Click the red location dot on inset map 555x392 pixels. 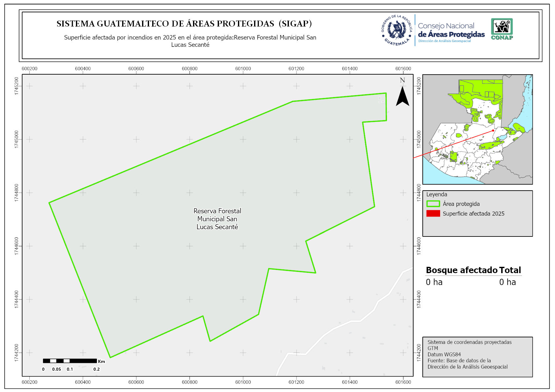[493, 131]
